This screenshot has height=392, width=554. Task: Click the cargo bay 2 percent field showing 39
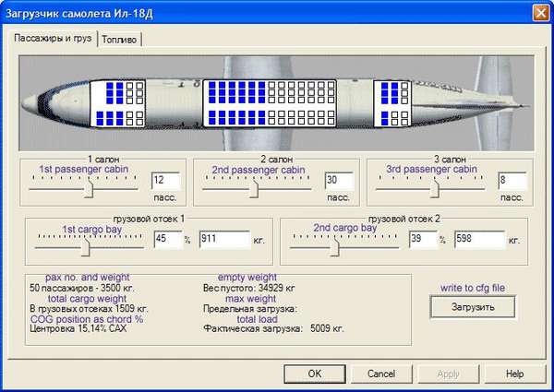click(x=423, y=240)
